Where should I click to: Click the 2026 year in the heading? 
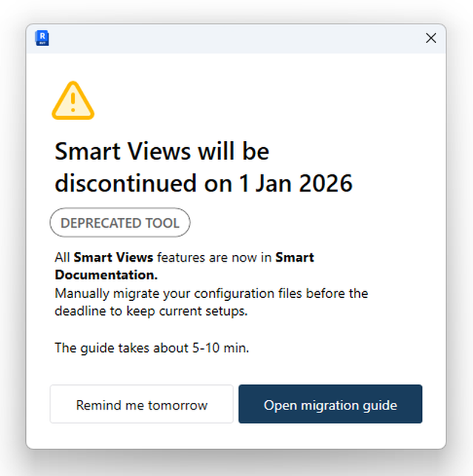[326, 183]
